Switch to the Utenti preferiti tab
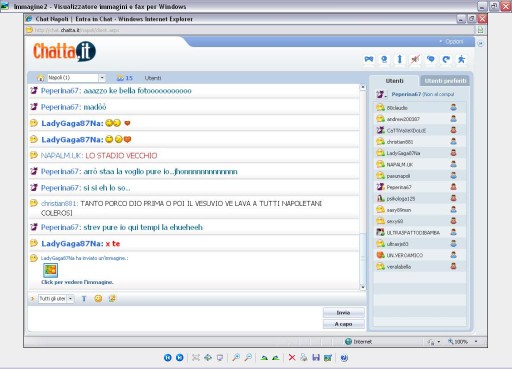This screenshot has width=512, height=369. click(x=445, y=81)
